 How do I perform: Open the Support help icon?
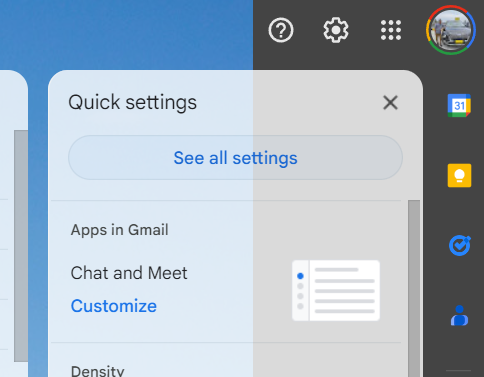coord(281,30)
